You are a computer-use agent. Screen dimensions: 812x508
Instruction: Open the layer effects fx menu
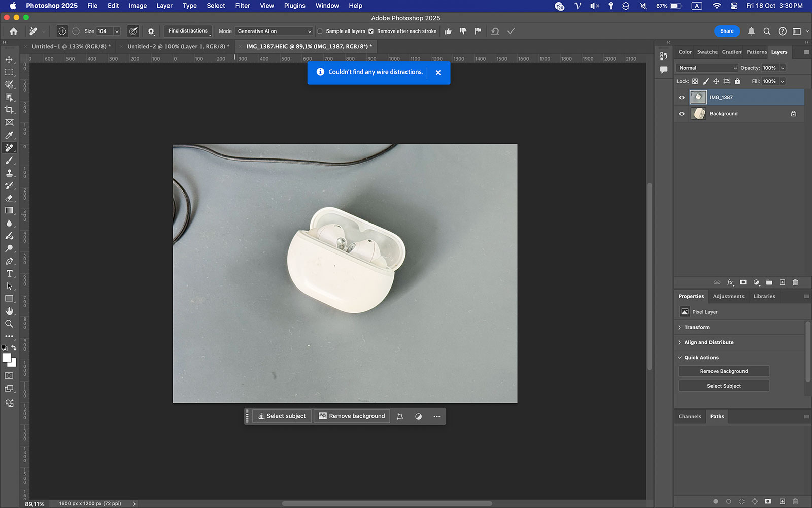730,282
